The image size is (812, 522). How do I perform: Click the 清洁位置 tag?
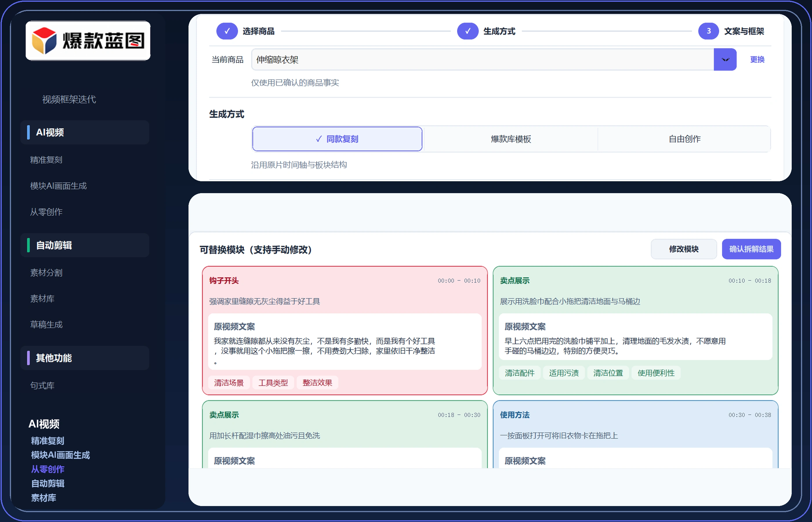(x=608, y=373)
